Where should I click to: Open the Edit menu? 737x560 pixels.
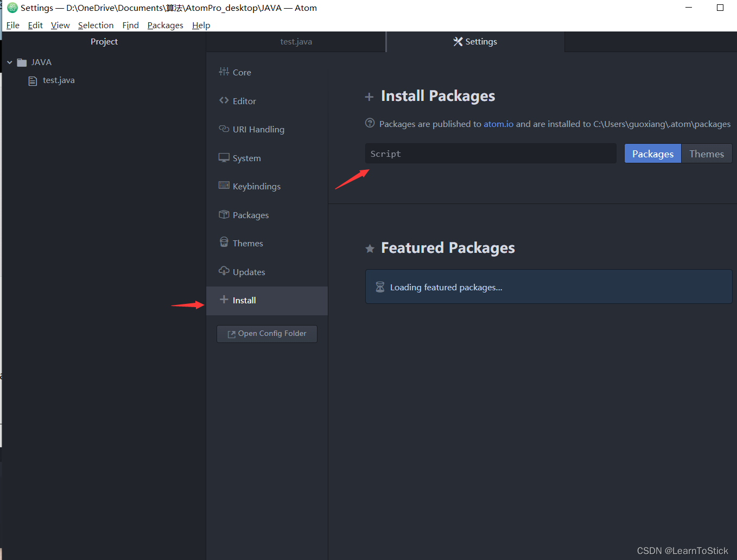(35, 25)
